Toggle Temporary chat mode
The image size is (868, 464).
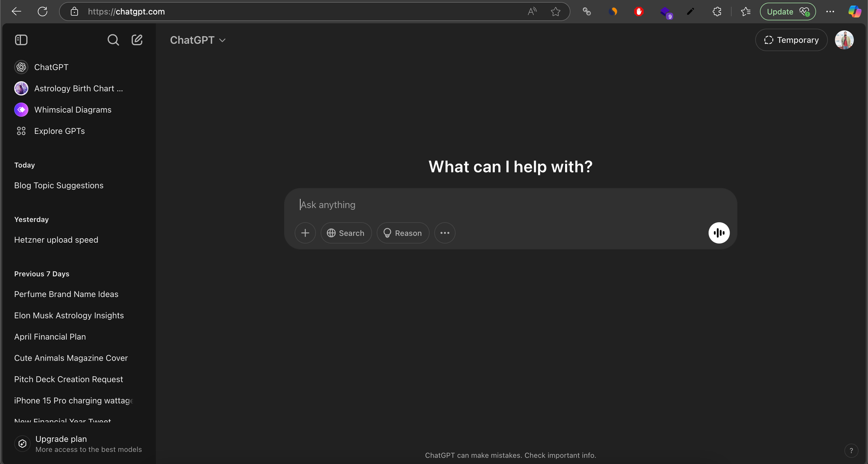pyautogui.click(x=791, y=40)
